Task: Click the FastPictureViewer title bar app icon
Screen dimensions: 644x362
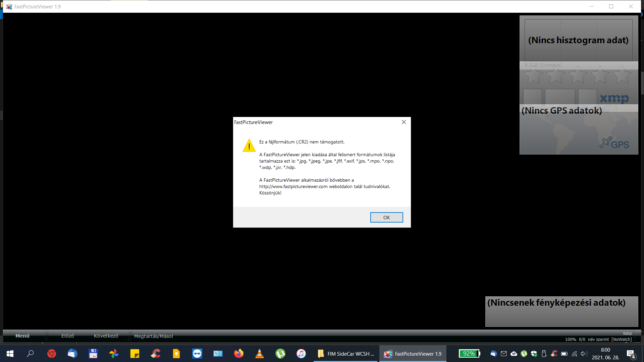Action: tap(9, 6)
